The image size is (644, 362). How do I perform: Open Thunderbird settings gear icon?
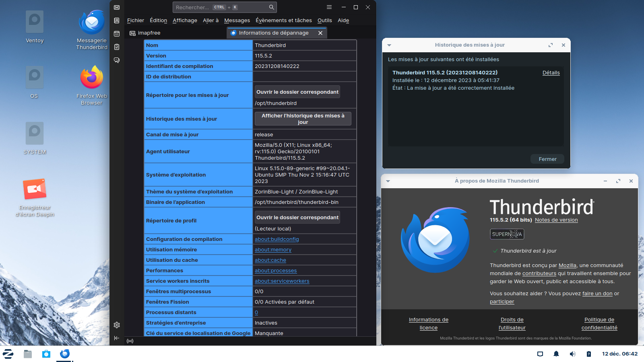117,325
